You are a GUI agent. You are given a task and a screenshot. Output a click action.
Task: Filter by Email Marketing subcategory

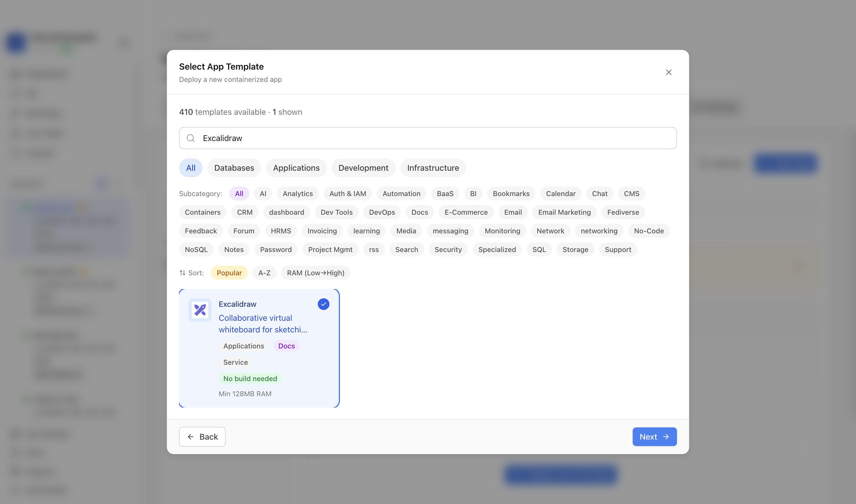pyautogui.click(x=564, y=212)
